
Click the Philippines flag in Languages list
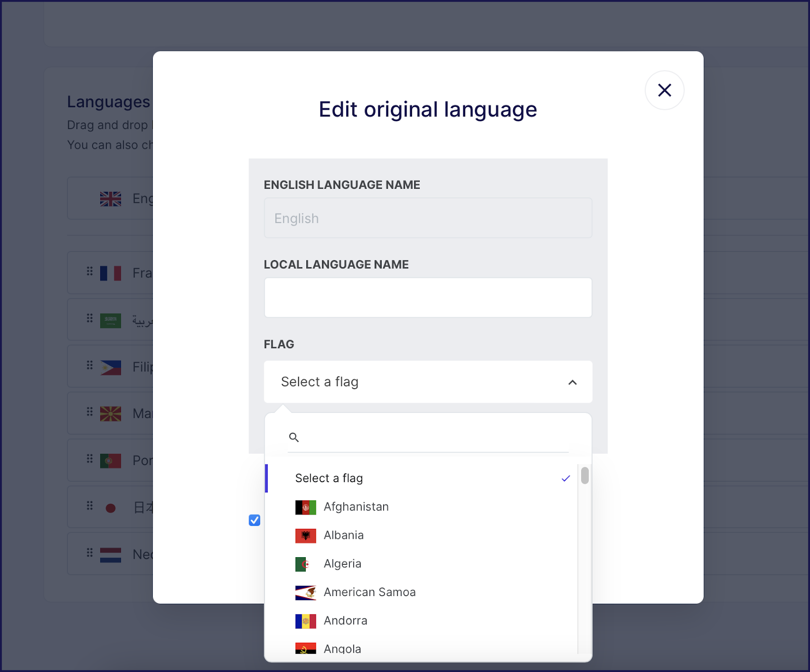(110, 367)
